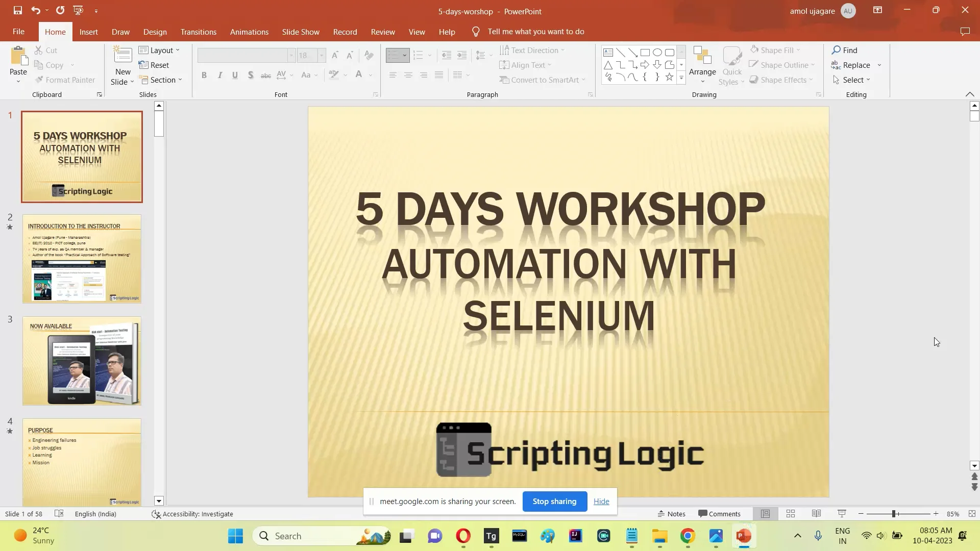Open the Slide Show tab
The height and width of the screenshot is (551, 980).
point(301,32)
